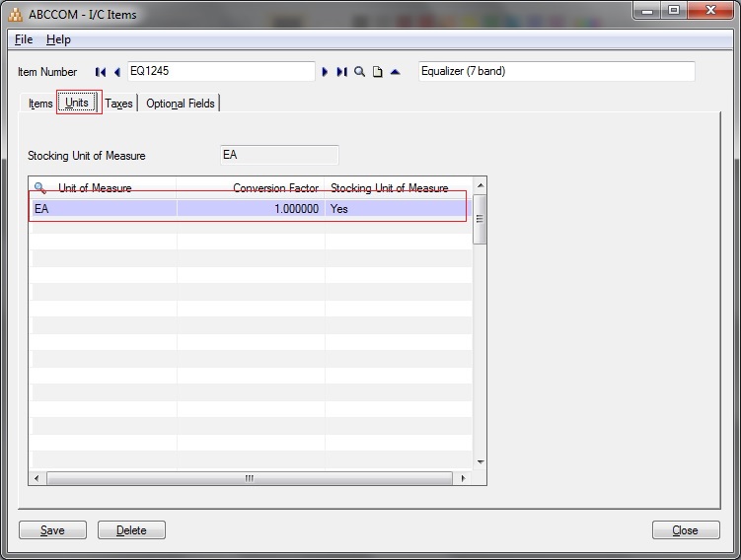This screenshot has height=560, width=741.
Task: Maximize the I/C Items window
Action: coord(674,11)
